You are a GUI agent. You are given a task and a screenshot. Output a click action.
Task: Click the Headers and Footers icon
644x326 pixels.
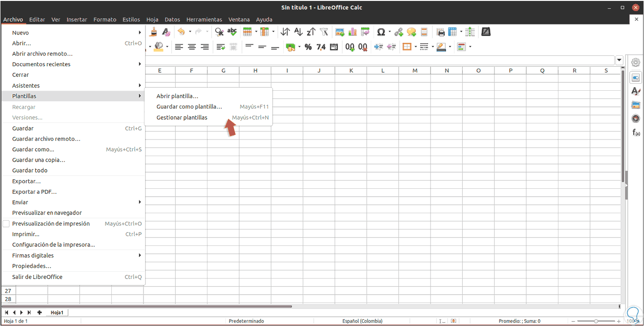click(424, 32)
